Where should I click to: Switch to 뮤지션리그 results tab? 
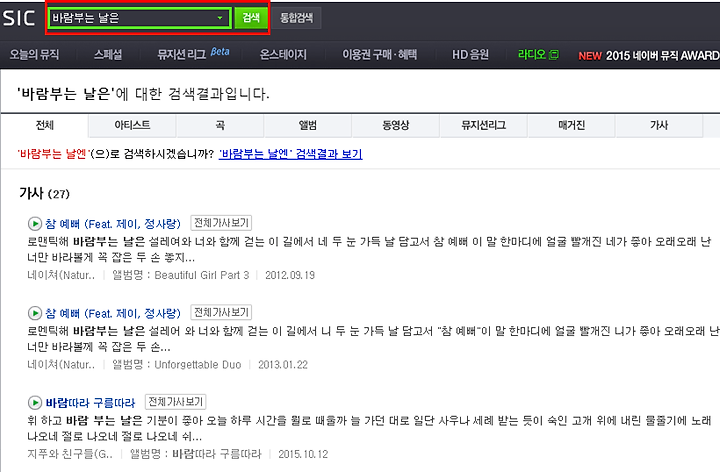pyautogui.click(x=484, y=125)
